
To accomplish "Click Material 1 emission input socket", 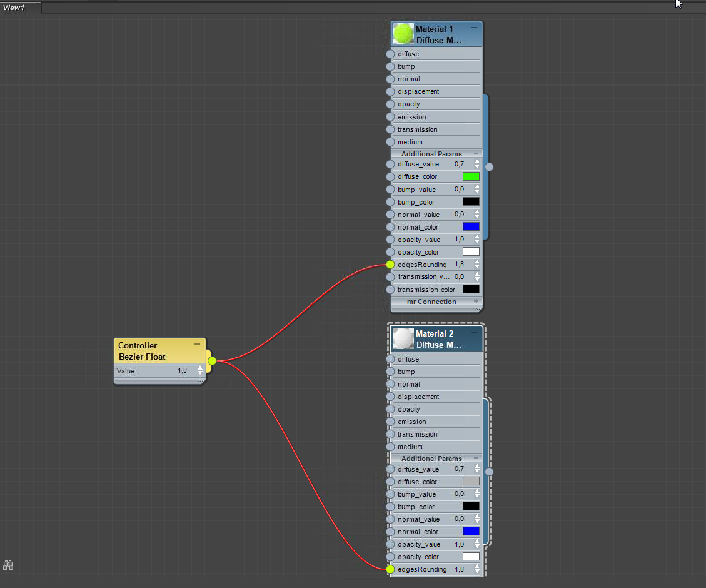I will [390, 117].
